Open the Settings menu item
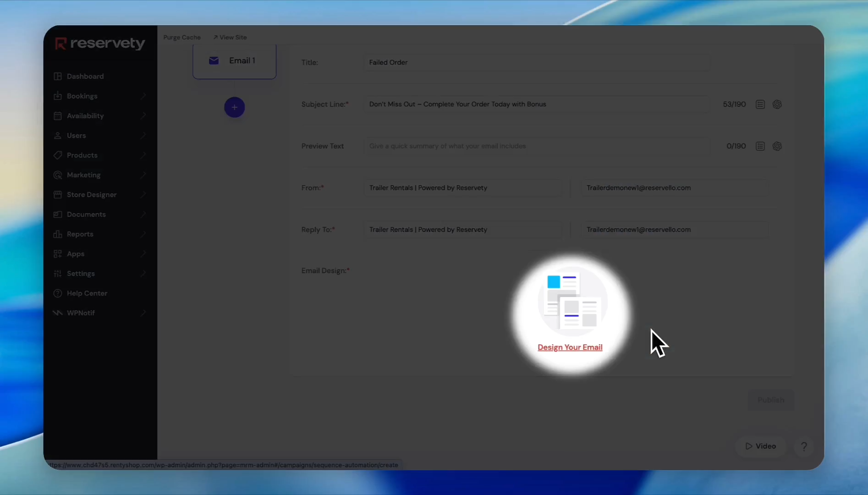868x495 pixels. [81, 273]
